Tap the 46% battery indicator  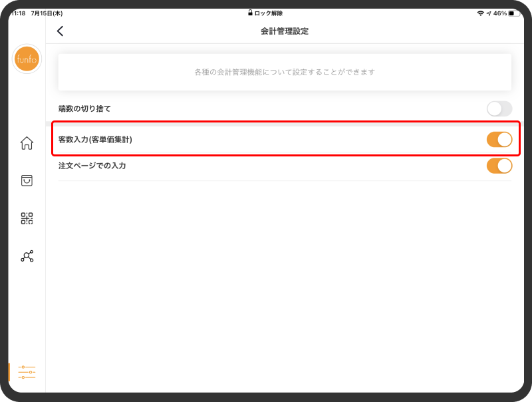pyautogui.click(x=507, y=13)
